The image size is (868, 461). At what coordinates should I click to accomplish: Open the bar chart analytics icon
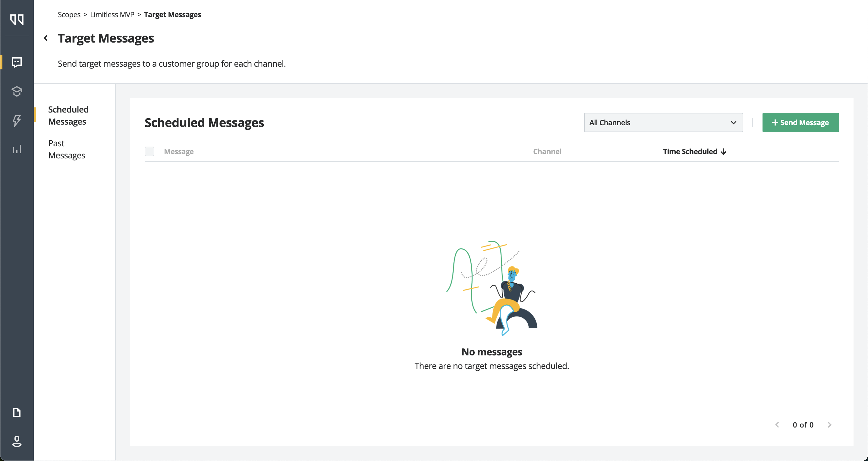click(x=17, y=149)
